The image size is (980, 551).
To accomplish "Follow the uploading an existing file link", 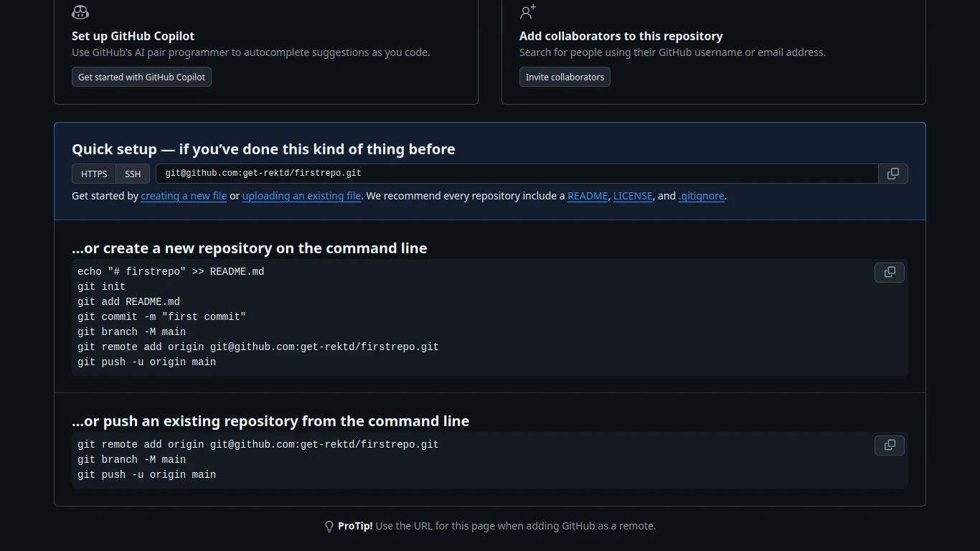I will (301, 195).
